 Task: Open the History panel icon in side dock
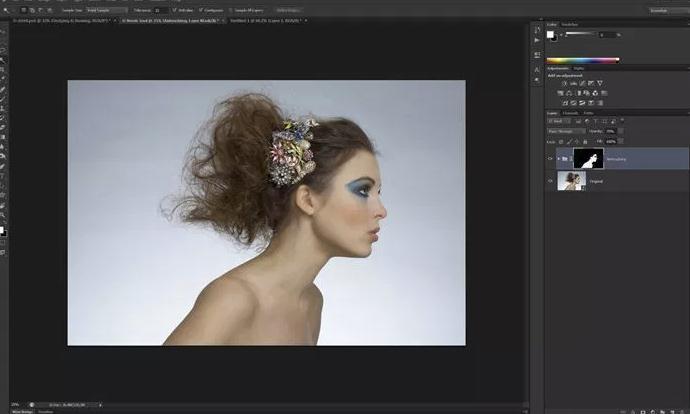pos(537,29)
